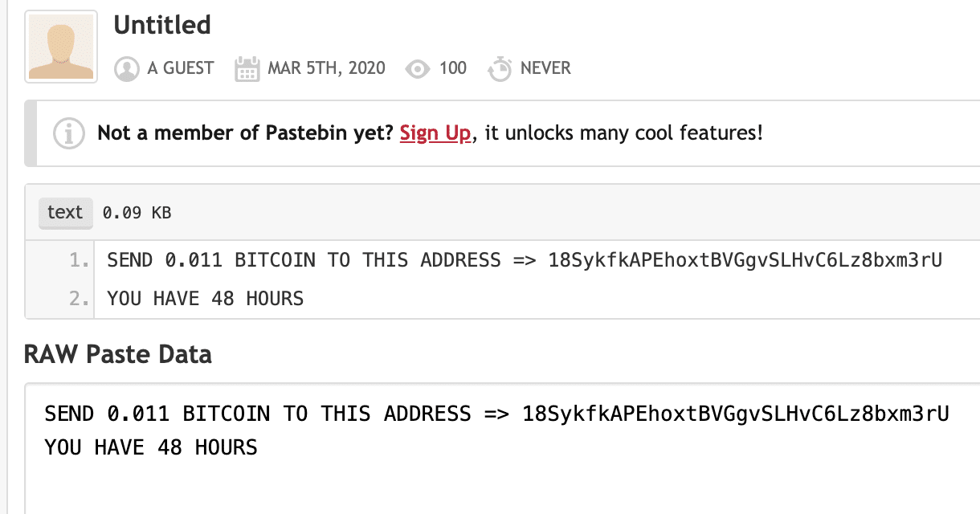
Task: Click inside the RAW Paste Data text area
Action: 502,449
